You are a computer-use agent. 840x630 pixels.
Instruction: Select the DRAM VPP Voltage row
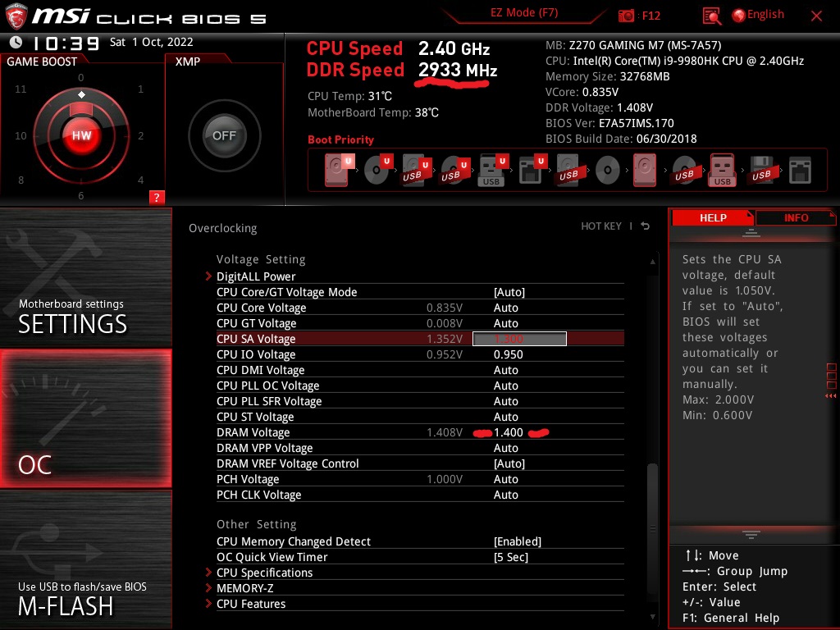pyautogui.click(x=420, y=448)
